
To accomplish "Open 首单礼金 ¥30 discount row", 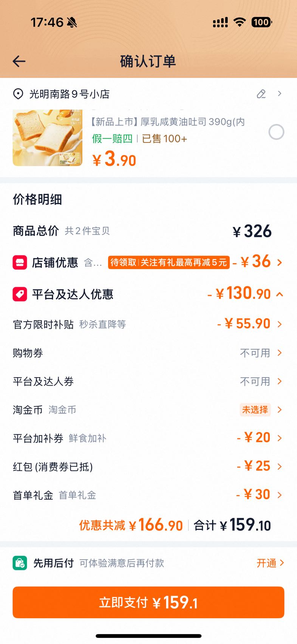I will tap(148, 495).
